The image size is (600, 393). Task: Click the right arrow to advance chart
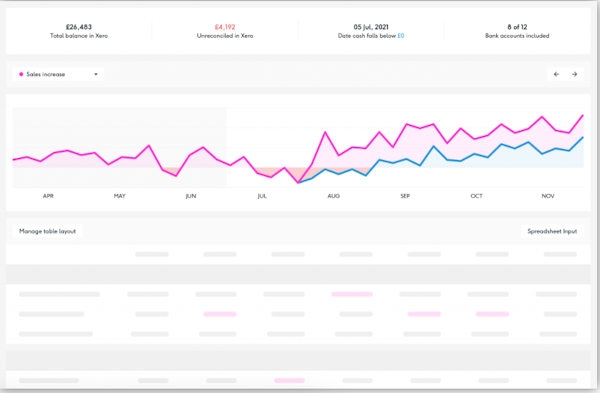click(574, 74)
